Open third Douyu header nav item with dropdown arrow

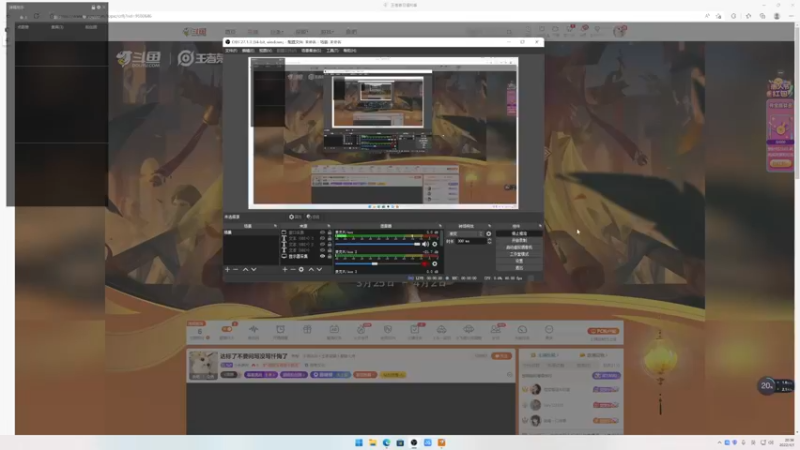[x=277, y=32]
